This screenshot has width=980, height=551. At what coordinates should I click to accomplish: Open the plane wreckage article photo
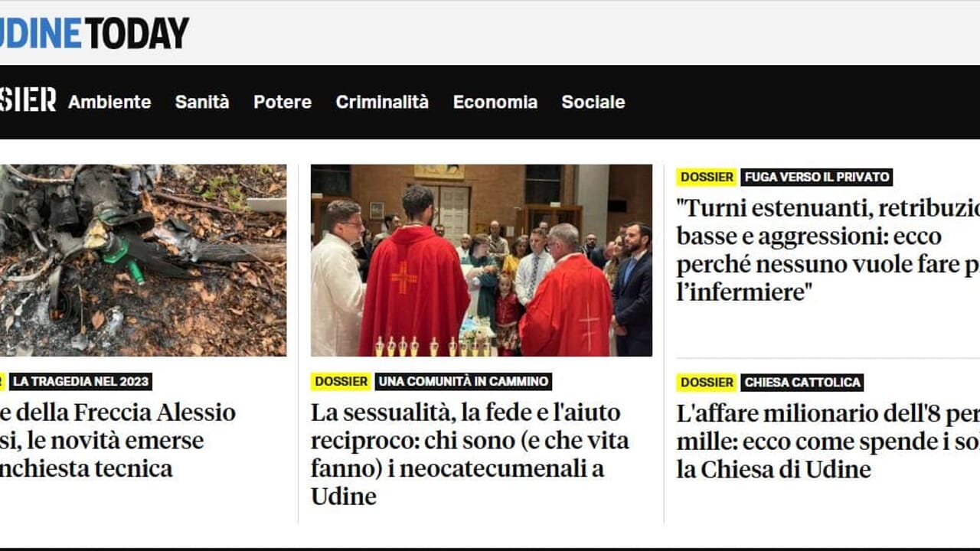[x=143, y=260]
